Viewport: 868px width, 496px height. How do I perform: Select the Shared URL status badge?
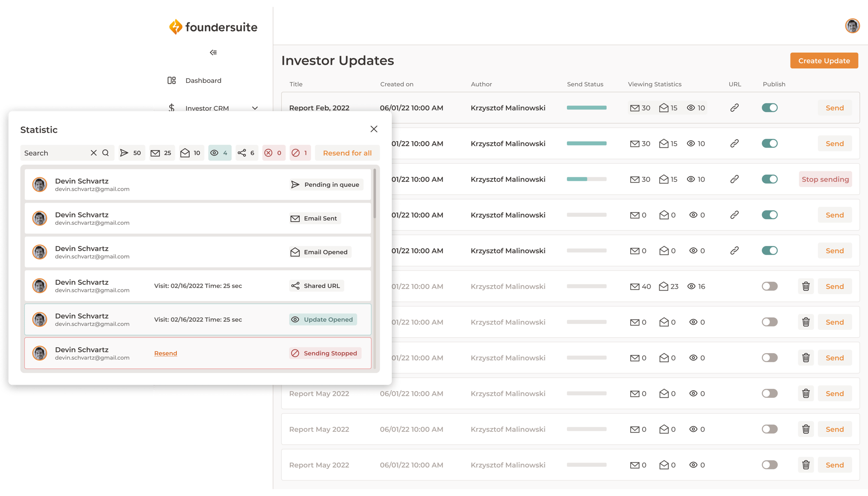316,286
